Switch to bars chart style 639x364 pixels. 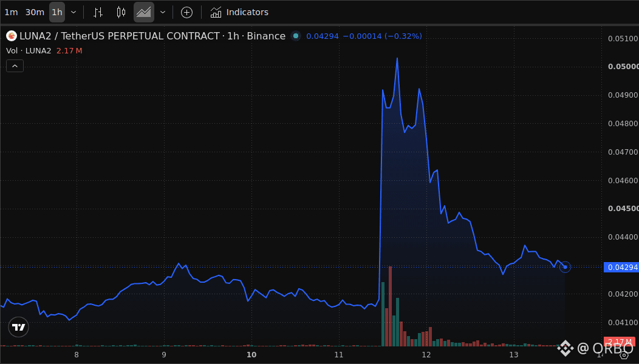[x=98, y=12]
